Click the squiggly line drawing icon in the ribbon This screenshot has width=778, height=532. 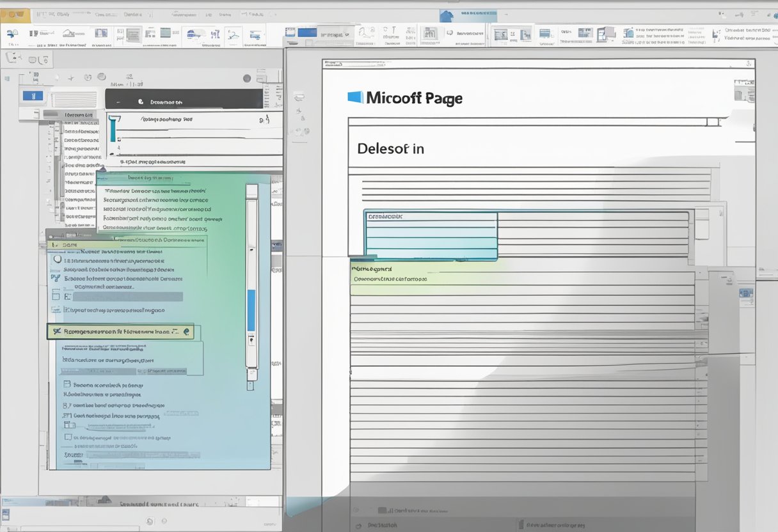pos(234,35)
